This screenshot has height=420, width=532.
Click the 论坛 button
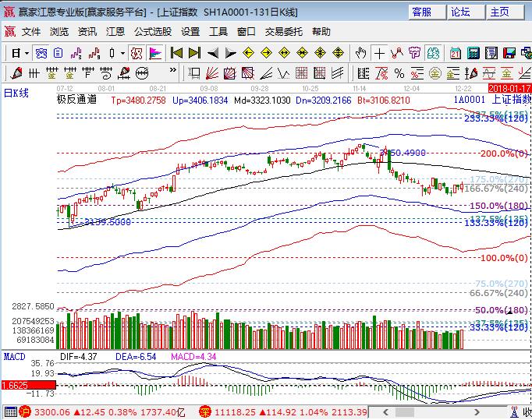pos(461,12)
